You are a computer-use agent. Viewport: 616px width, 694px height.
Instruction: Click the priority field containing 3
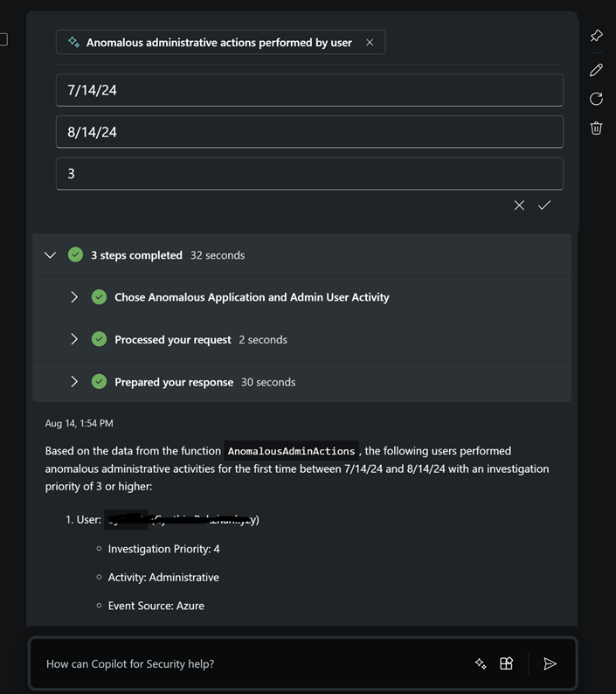coord(309,174)
